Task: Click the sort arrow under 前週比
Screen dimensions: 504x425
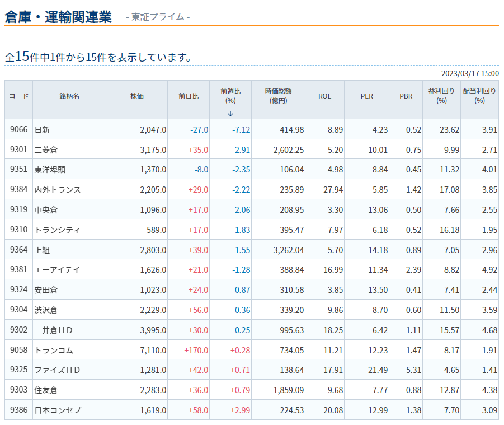Action: (230, 114)
